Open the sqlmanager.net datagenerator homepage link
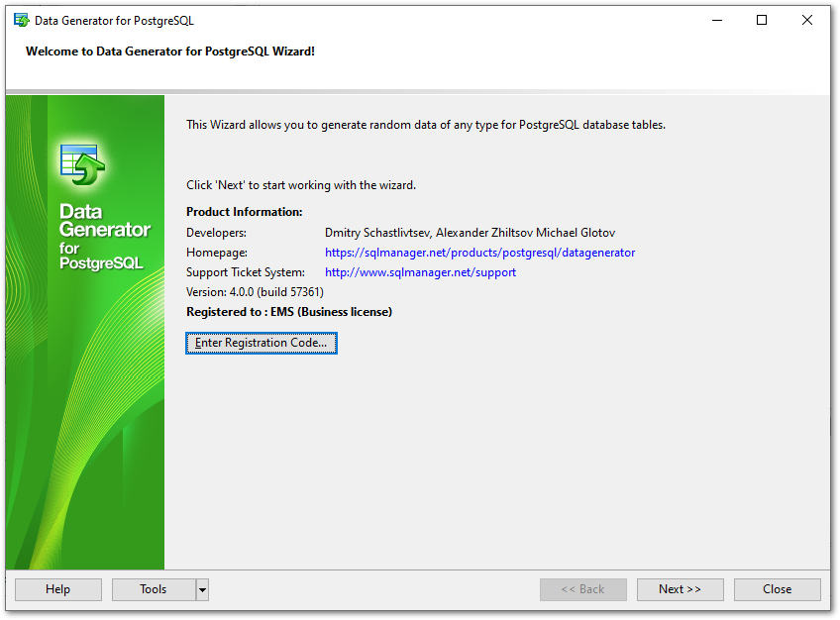 tap(480, 253)
